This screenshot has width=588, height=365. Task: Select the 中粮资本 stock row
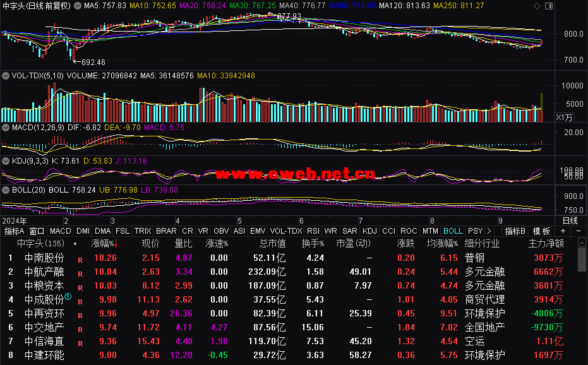tap(287, 285)
